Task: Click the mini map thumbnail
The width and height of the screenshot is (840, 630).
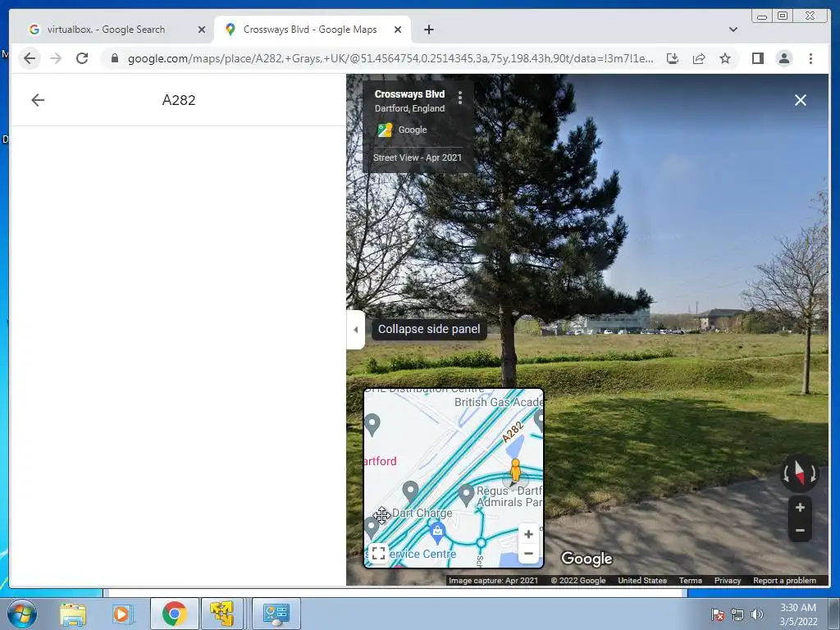Action: [453, 478]
